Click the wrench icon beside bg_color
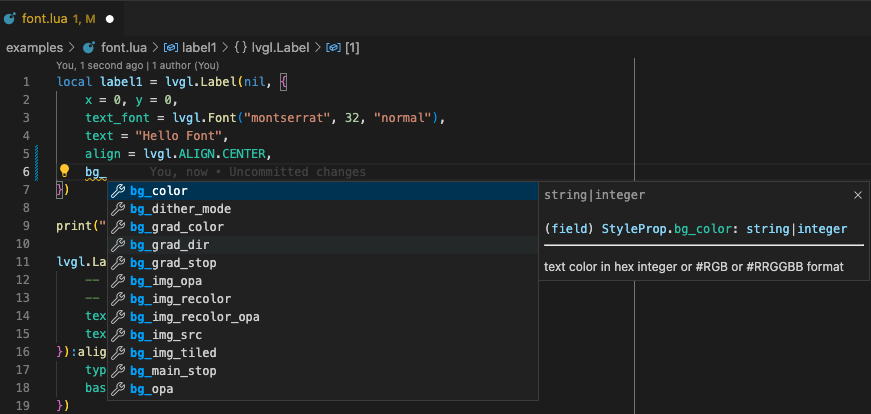The height and width of the screenshot is (414, 871). point(118,191)
